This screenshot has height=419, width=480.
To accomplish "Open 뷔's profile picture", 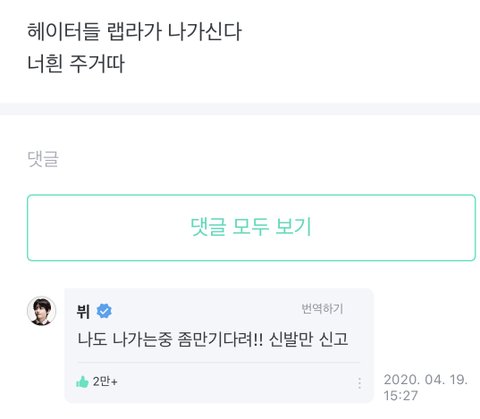I will [x=41, y=311].
